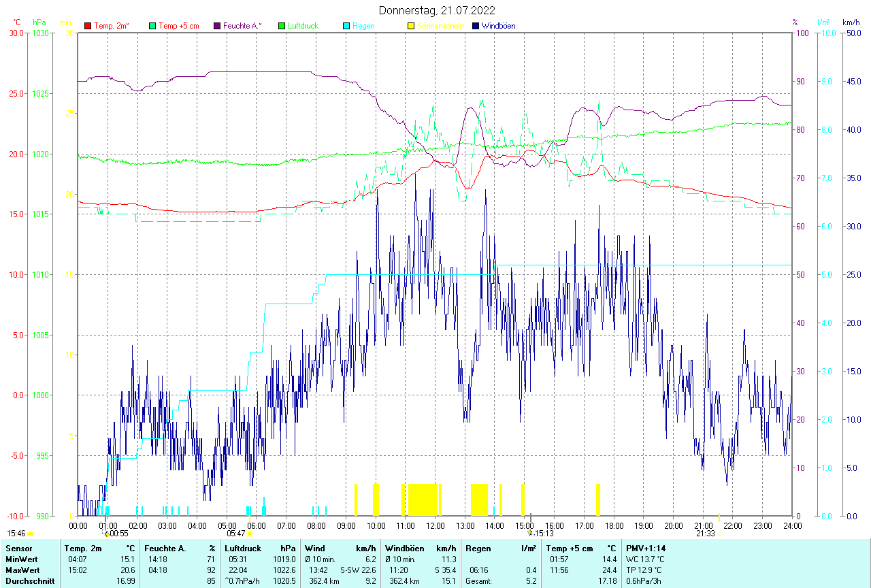The image size is (871, 588).
Task: Click the red Temp. 2m legend swatch
Action: click(88, 26)
